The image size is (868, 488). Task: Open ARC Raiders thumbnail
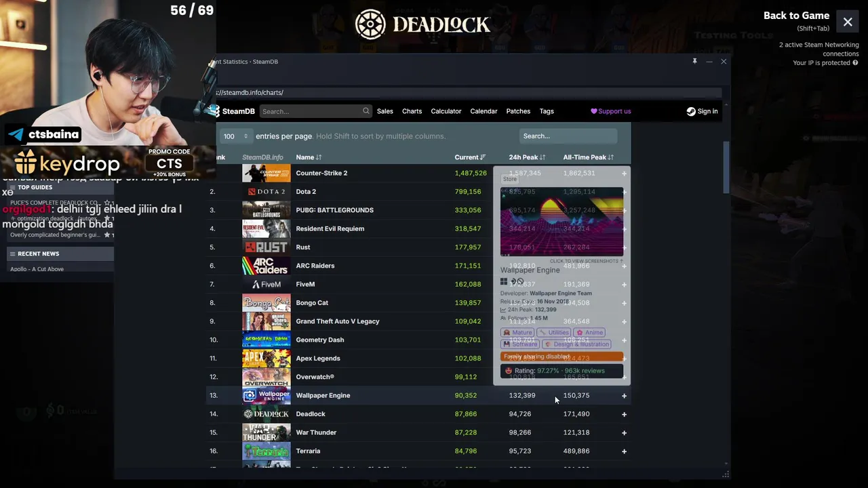[267, 266]
